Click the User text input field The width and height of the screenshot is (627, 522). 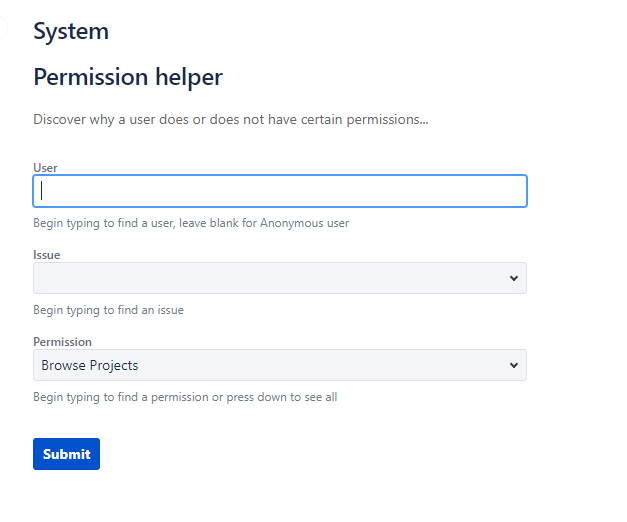tap(280, 191)
